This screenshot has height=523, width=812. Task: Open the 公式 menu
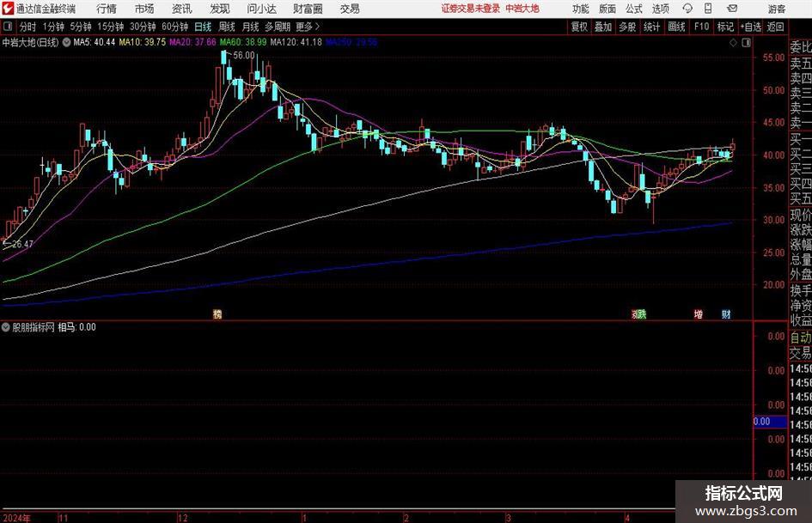[634, 9]
